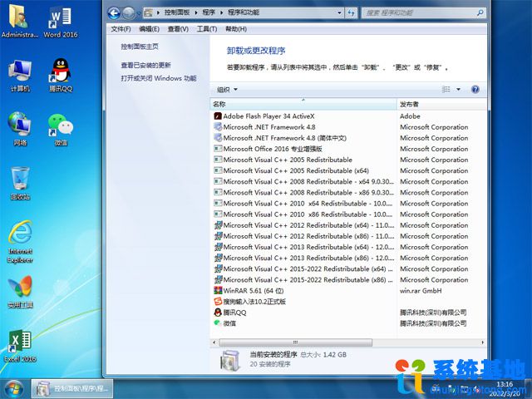This screenshot has height=399, width=532.
Task: Click the refresh button beside address bar
Action: pos(351,13)
